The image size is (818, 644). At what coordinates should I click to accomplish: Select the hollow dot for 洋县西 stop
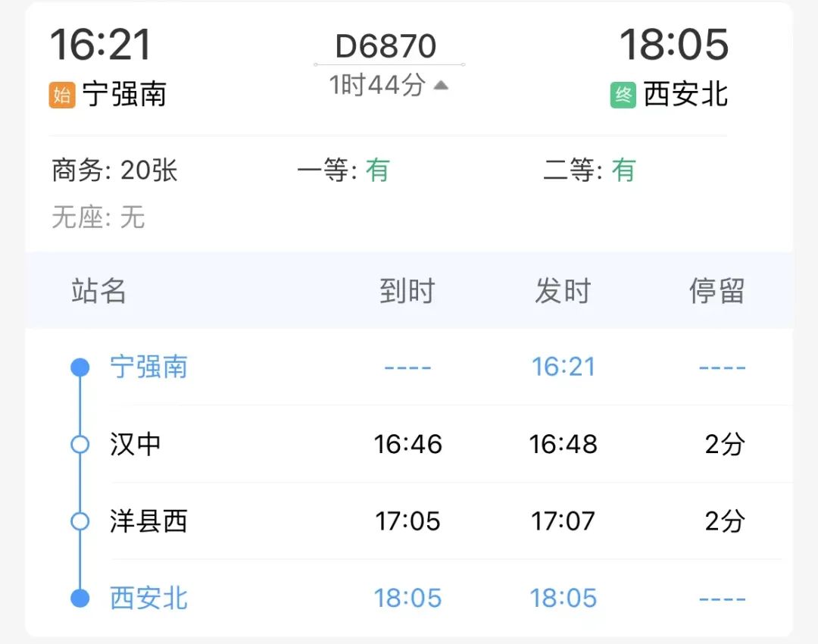tap(80, 521)
